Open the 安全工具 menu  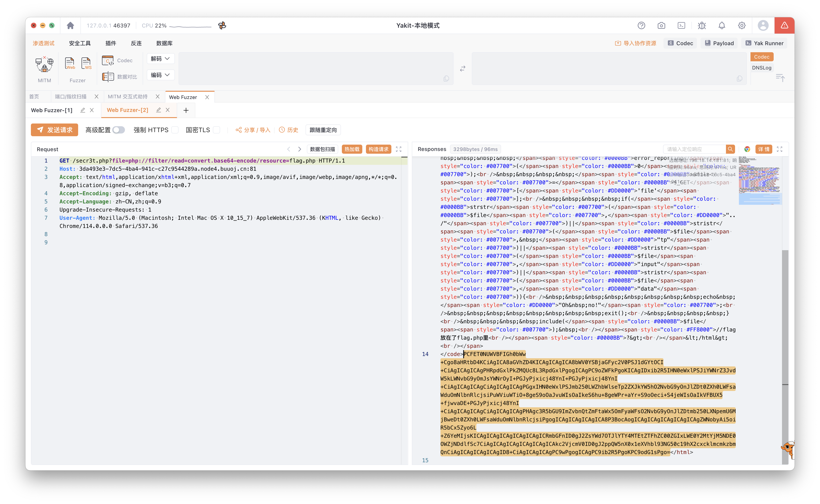coord(80,43)
